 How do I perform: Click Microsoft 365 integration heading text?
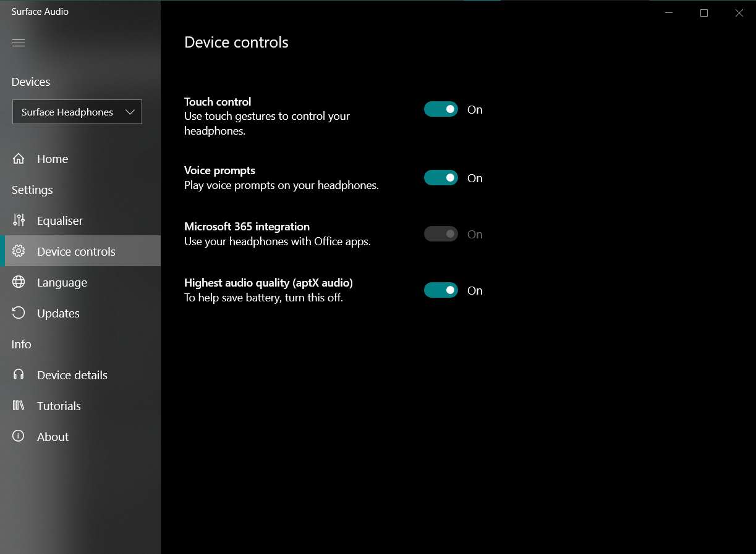click(x=247, y=227)
